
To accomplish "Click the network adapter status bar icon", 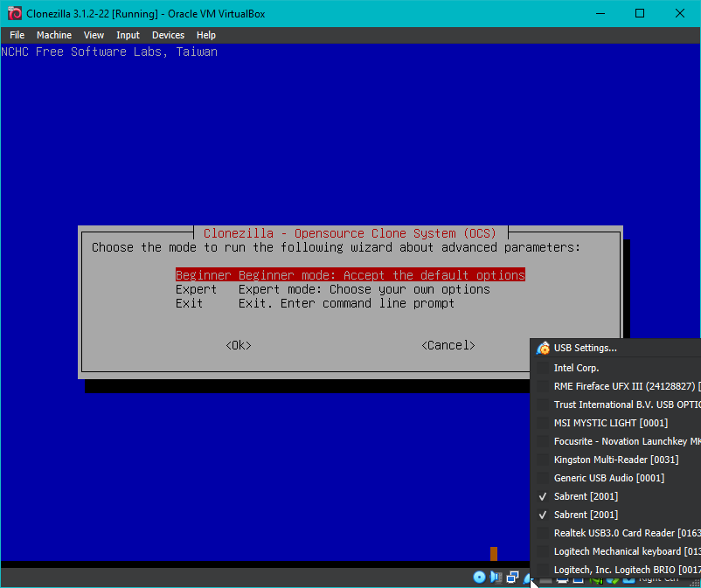I will (x=512, y=577).
